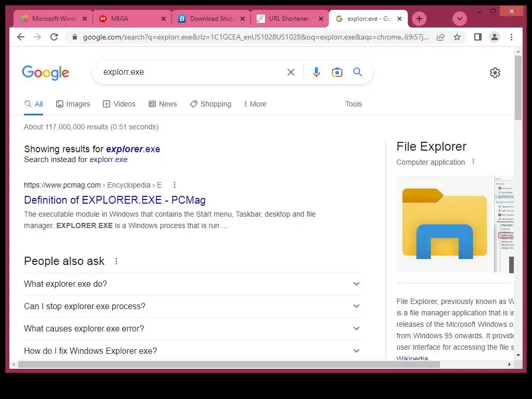Image resolution: width=532 pixels, height=399 pixels.
Task: Open options for the PCMag result
Action: (x=175, y=185)
